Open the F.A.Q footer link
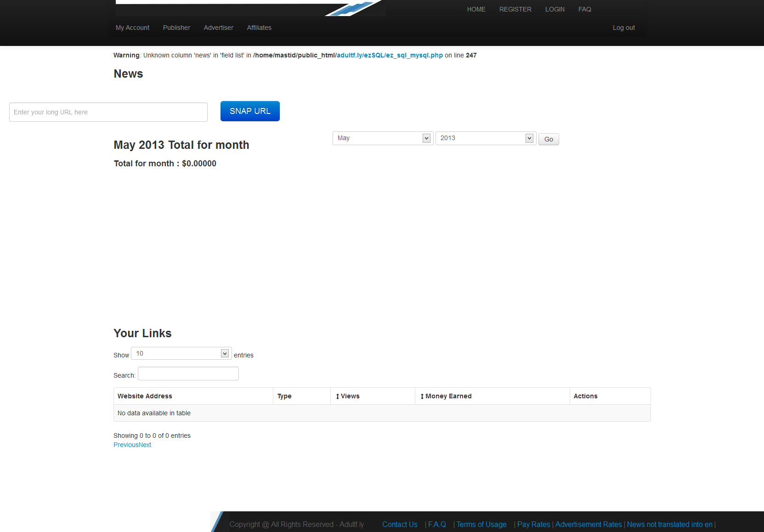 [437, 524]
